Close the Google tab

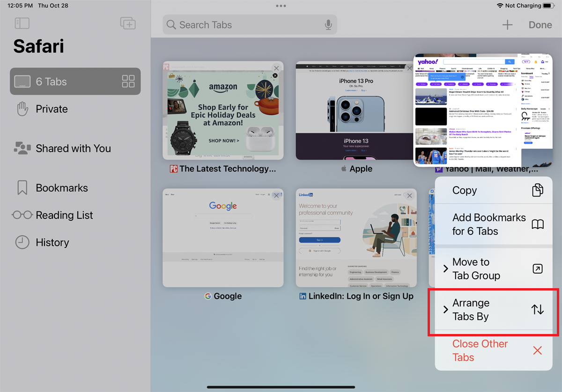(276, 196)
